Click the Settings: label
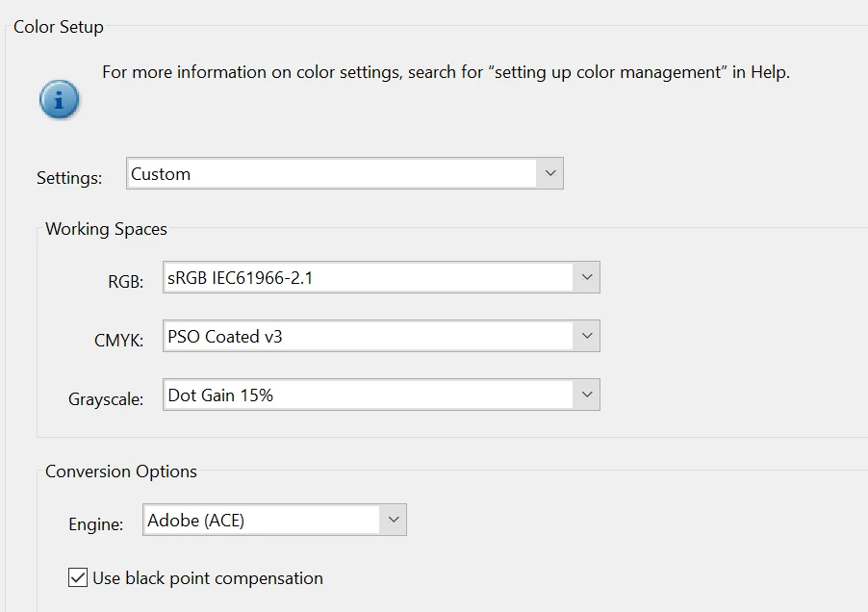The height and width of the screenshot is (612, 868). tap(69, 178)
